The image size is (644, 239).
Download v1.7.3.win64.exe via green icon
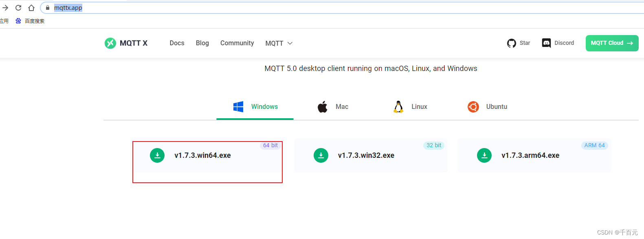click(157, 155)
